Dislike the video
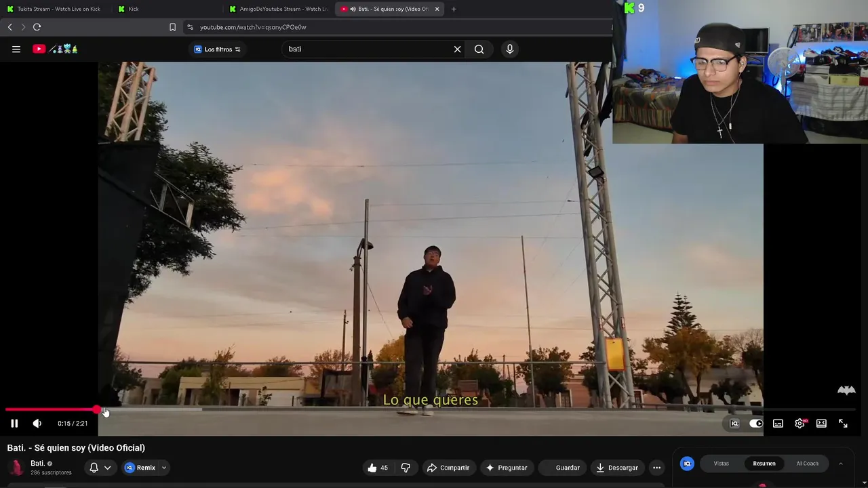Screen dimensions: 868x488 click(406, 468)
